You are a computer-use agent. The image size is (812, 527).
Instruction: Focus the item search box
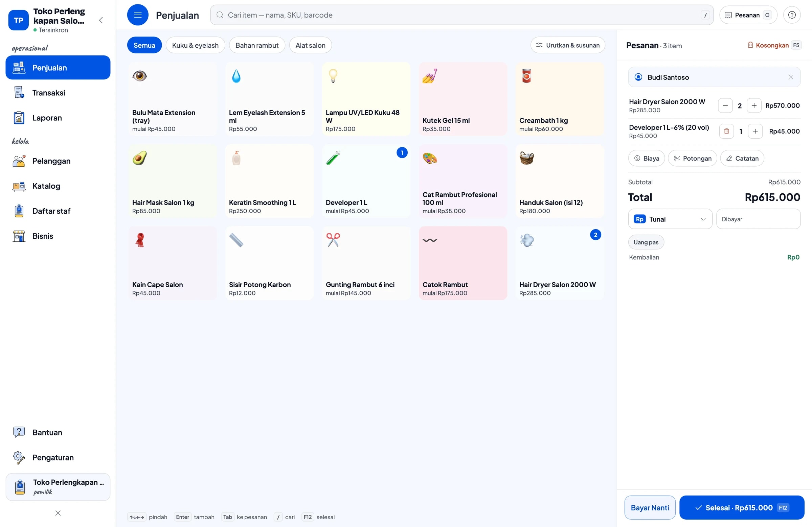coord(461,15)
